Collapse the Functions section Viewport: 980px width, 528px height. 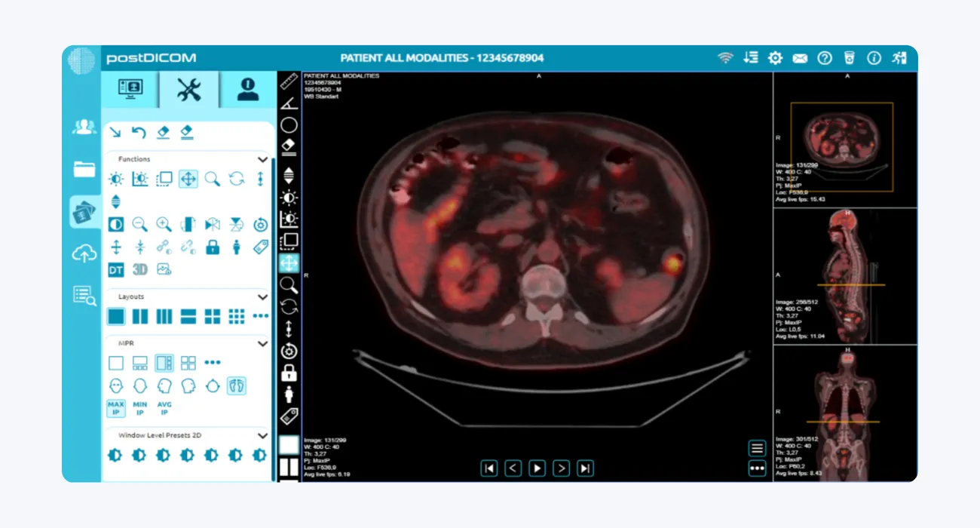(263, 159)
